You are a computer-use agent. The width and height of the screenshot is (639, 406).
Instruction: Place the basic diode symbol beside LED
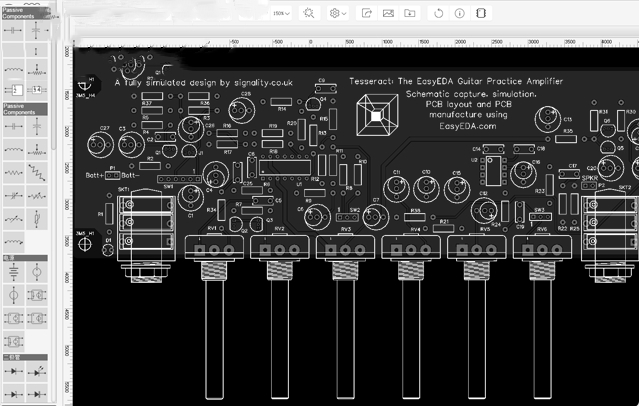tap(13, 371)
